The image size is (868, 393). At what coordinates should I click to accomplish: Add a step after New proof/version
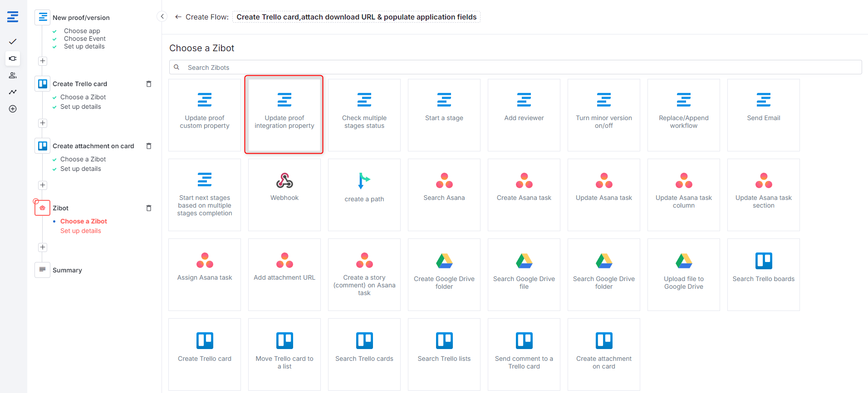pos(43,61)
